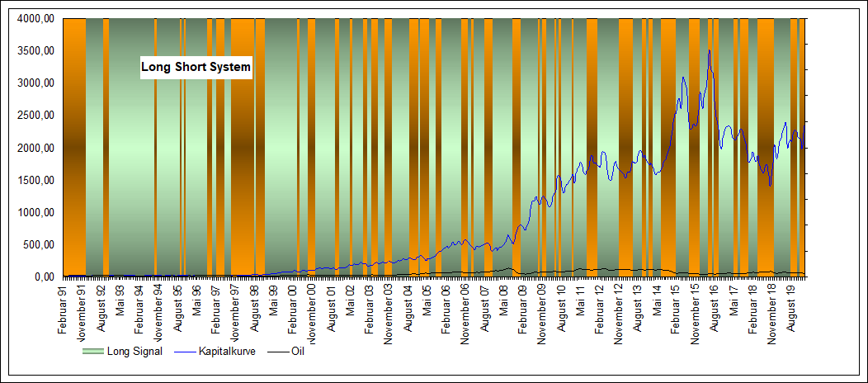Click the 'Februar 94' x-axis label
This screenshot has height=383, width=868.
[139, 310]
